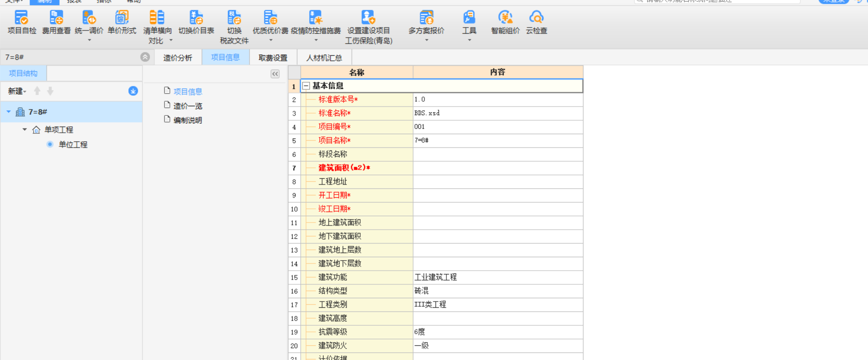Screen dimensions: 868x360
Task: Open the 优质优价费 tool
Action: pyautogui.click(x=270, y=22)
